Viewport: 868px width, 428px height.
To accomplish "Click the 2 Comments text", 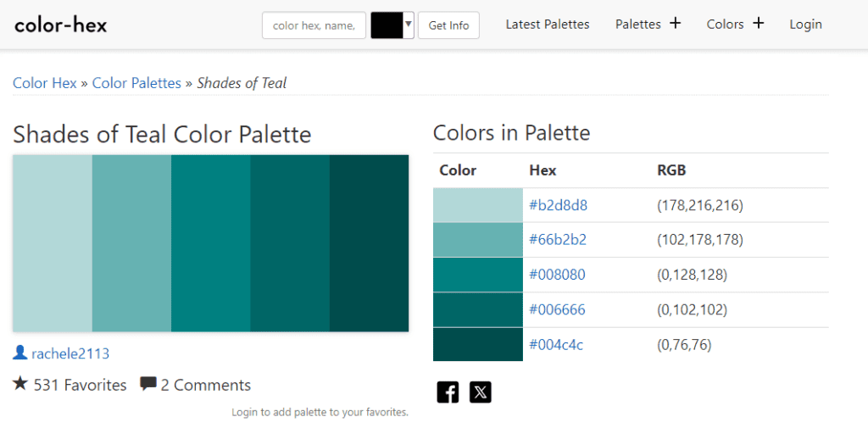I will click(x=205, y=385).
